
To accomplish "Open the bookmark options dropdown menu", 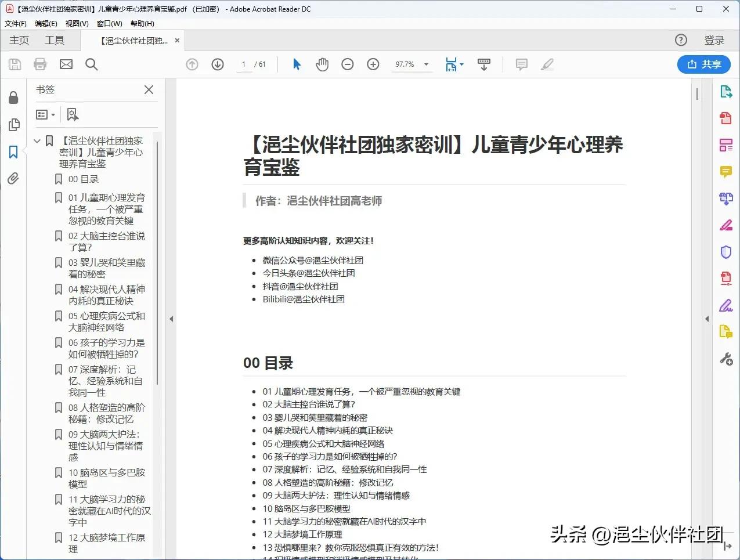I will click(46, 115).
